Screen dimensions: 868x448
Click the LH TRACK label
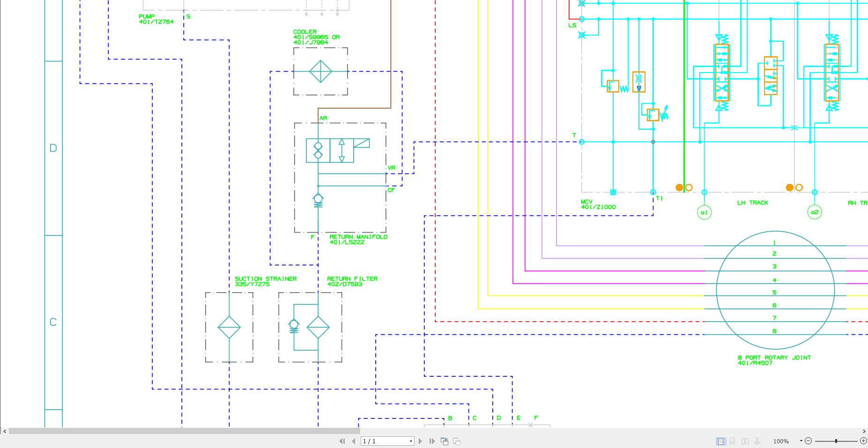753,203
